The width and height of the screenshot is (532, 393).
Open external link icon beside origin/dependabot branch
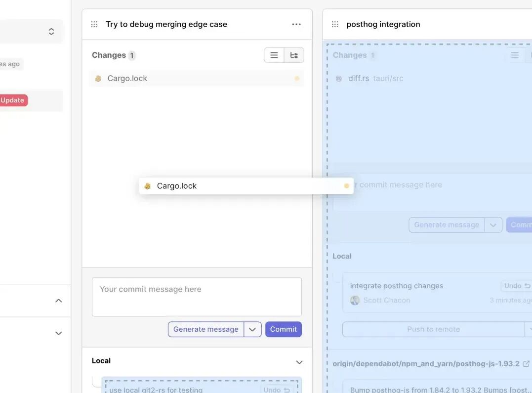coord(526,364)
